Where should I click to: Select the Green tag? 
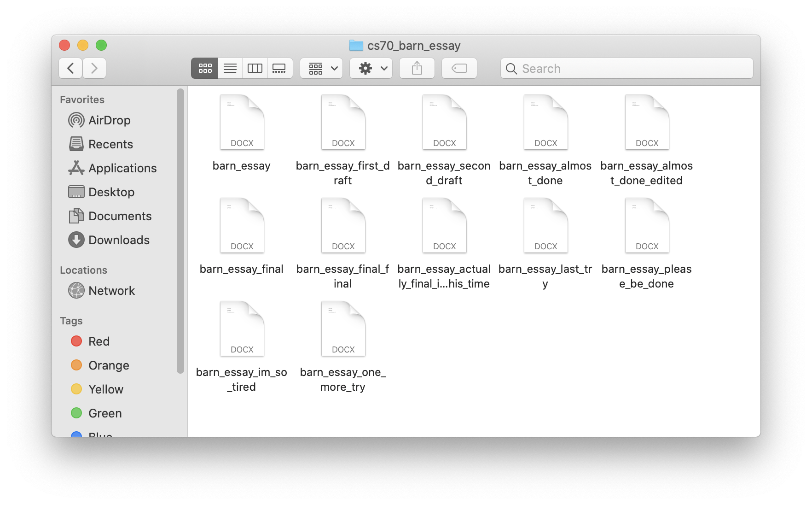pyautogui.click(x=104, y=413)
